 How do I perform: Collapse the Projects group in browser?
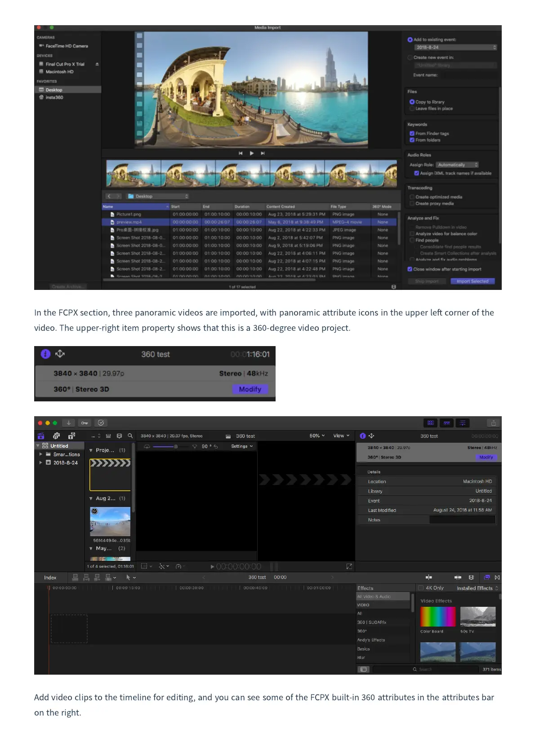(x=91, y=450)
